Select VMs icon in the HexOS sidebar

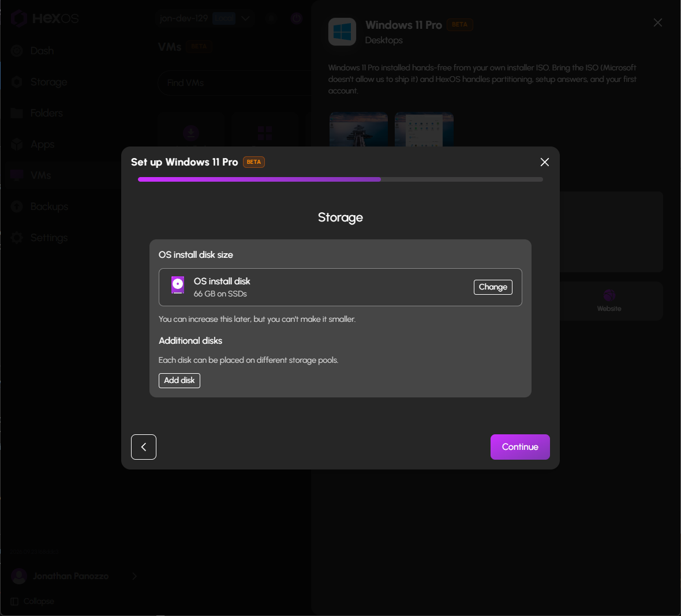pyautogui.click(x=17, y=175)
